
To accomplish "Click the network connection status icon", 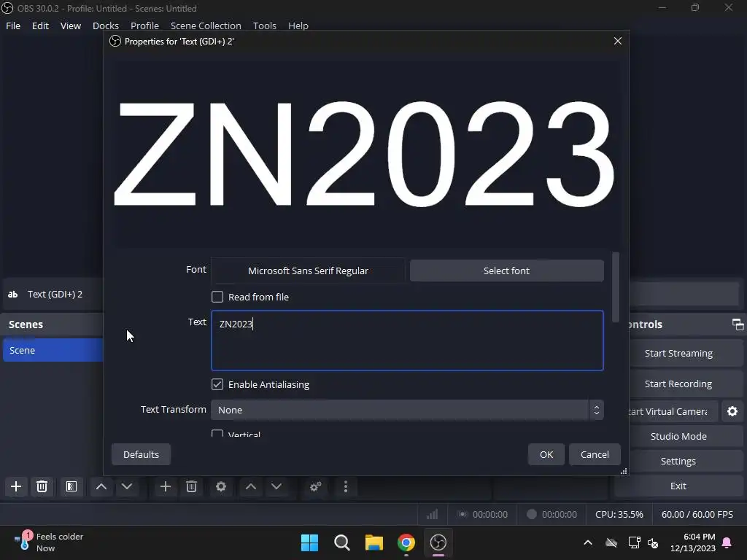I will tap(634, 542).
